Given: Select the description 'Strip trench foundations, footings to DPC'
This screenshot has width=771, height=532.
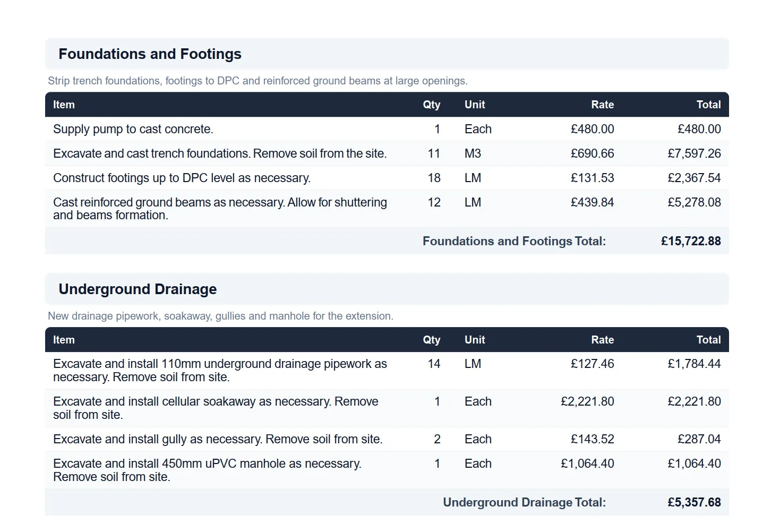Looking at the screenshot, I should coord(258,81).
